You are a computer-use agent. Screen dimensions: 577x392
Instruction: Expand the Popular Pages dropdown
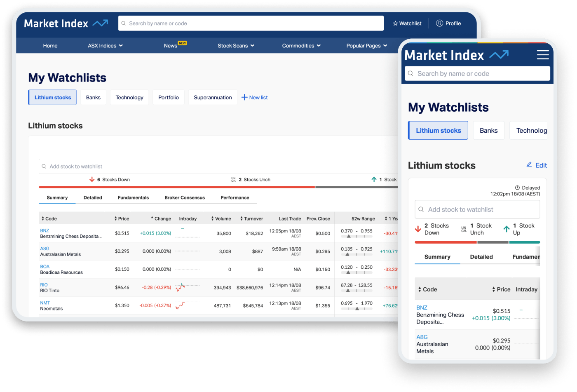click(366, 46)
